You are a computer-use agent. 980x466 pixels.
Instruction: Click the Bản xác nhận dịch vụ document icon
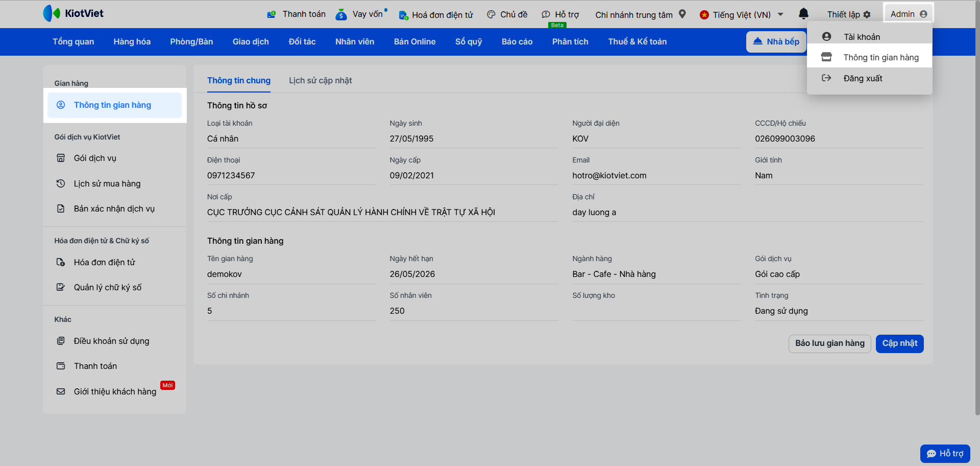pos(61,208)
